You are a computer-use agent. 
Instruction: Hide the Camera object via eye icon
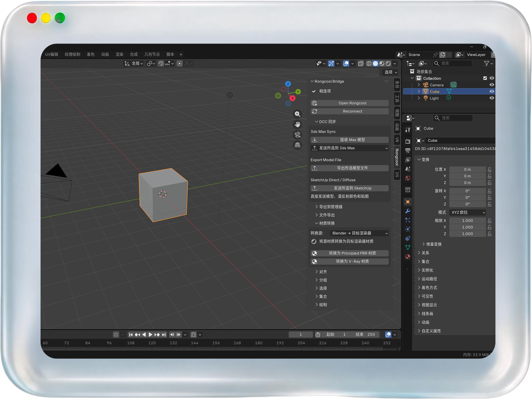click(x=492, y=85)
